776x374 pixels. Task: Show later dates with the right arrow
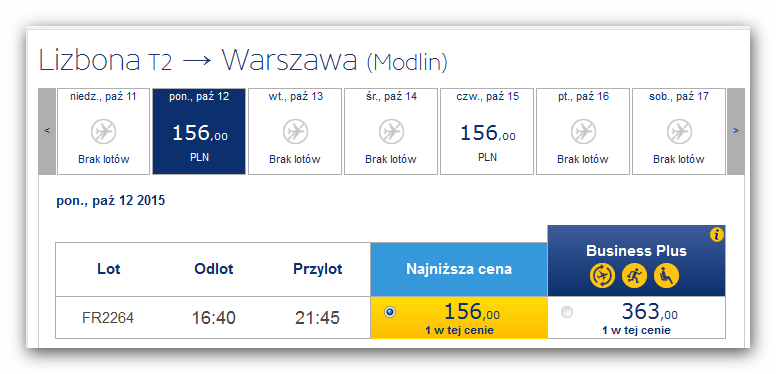[x=736, y=131]
